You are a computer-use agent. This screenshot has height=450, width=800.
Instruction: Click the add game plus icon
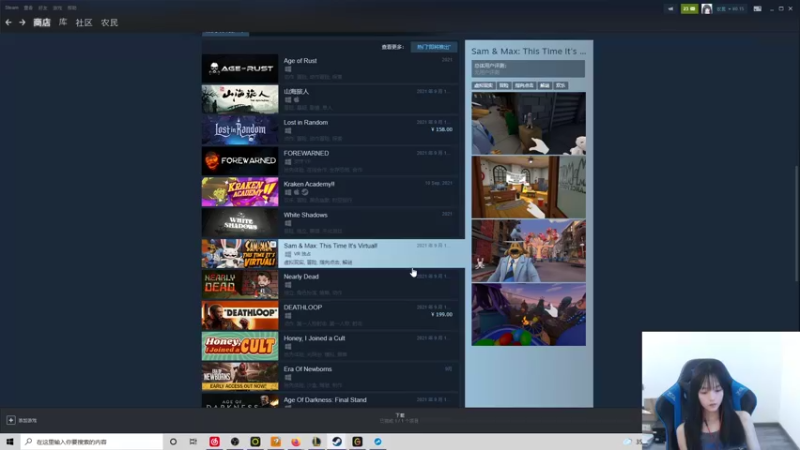click(11, 420)
